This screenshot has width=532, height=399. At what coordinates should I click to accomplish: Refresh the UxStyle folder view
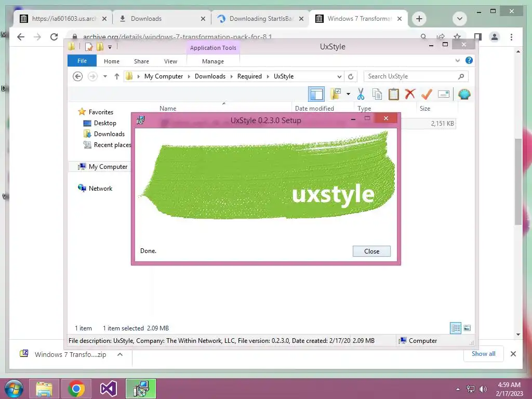coord(351,76)
